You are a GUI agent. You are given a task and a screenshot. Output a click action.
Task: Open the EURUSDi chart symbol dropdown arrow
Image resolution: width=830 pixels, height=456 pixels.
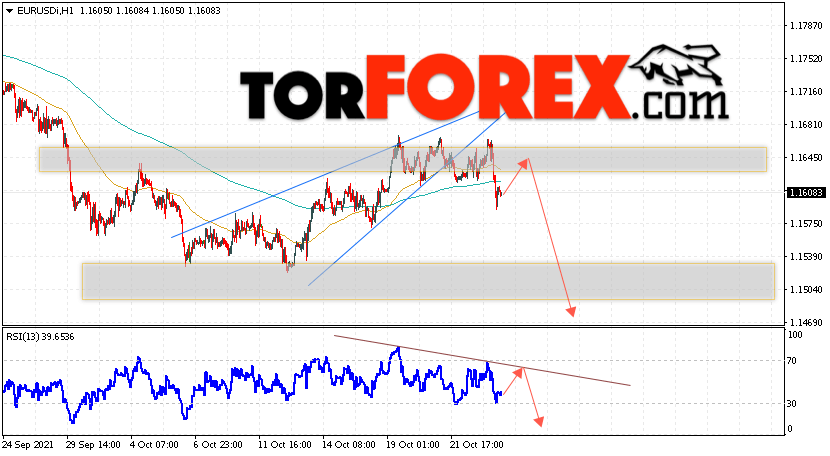(10, 11)
